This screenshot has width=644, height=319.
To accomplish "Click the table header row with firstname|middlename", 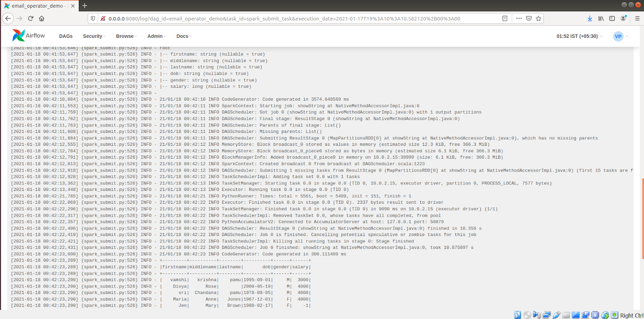I will [x=161, y=267].
